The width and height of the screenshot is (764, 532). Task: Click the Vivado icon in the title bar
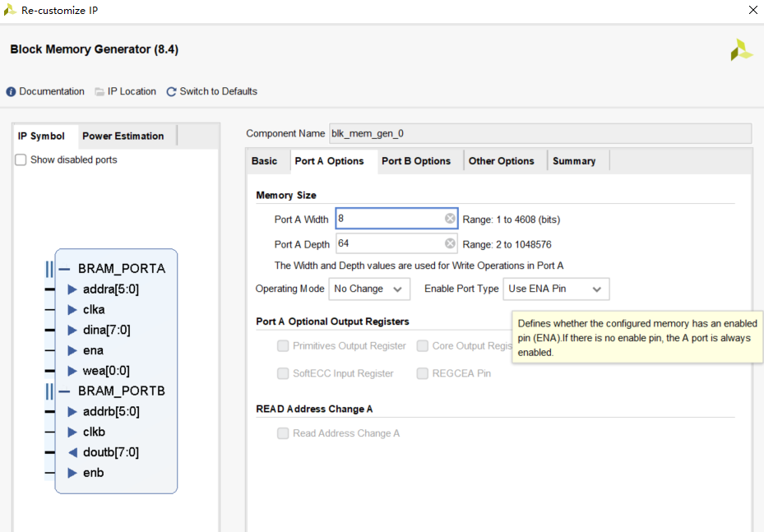pyautogui.click(x=10, y=10)
